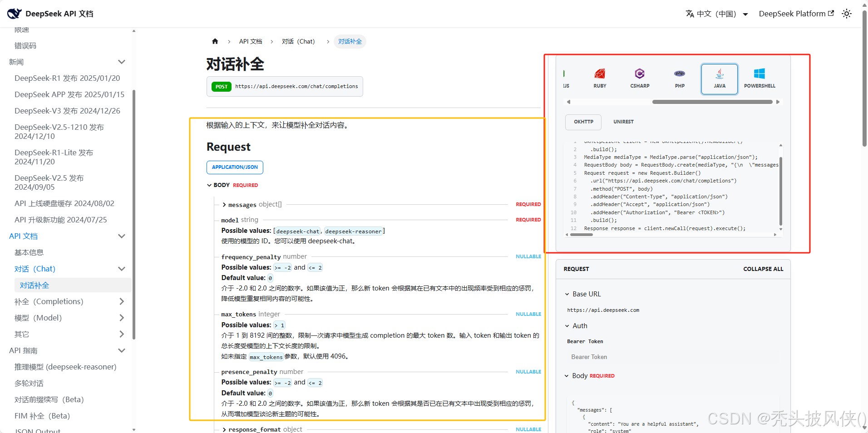Click the home breadcrumb icon
The width and height of the screenshot is (868, 433).
point(215,41)
